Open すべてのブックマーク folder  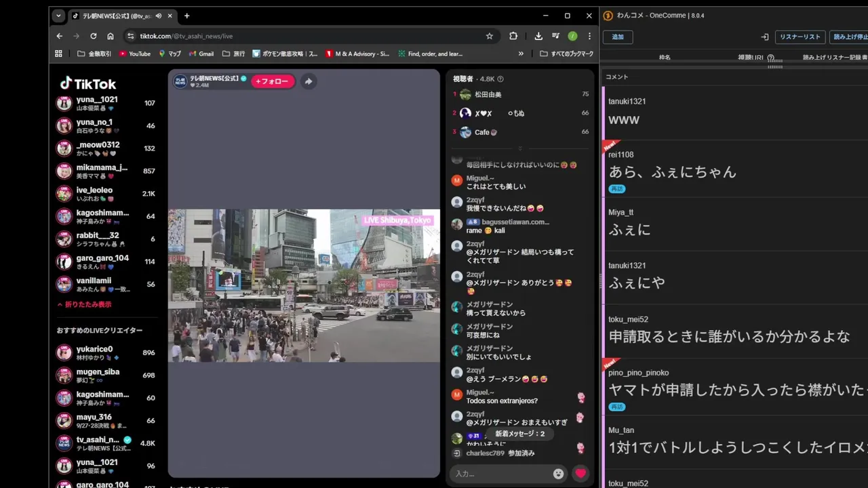tap(567, 54)
